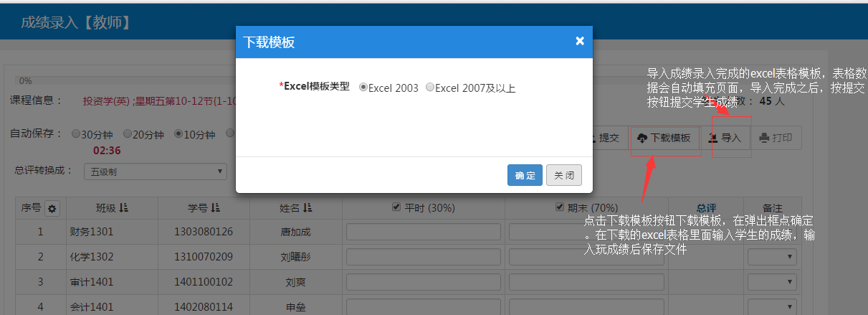The height and width of the screenshot is (315, 868).
Task: Select Excel 2003 template type
Action: (x=363, y=88)
